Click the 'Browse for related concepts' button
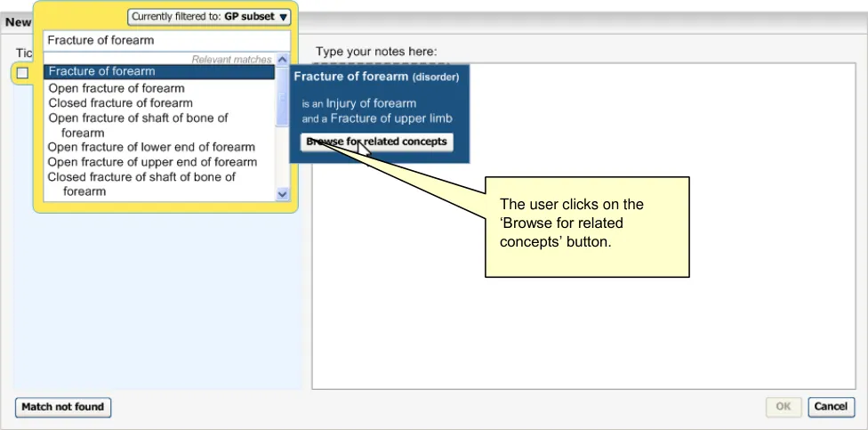Screen dimensions: 868x430 pyautogui.click(x=377, y=142)
